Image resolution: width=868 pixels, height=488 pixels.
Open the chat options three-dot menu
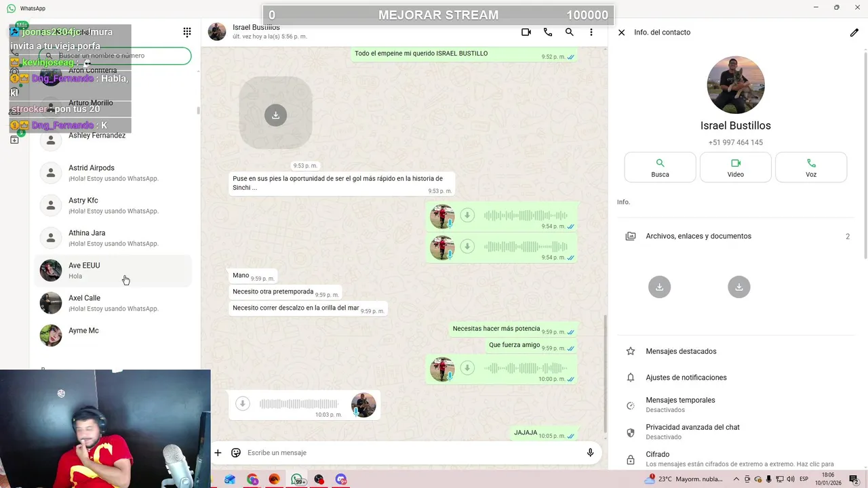[591, 32]
